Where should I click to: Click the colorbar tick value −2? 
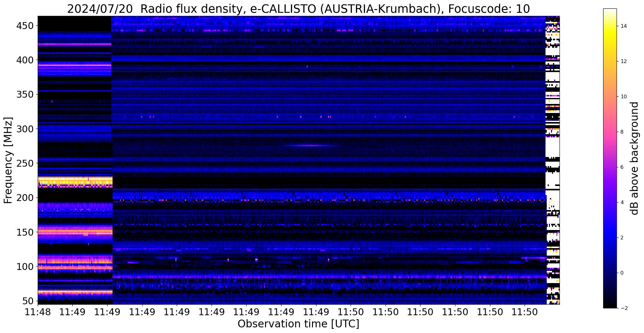click(x=624, y=308)
